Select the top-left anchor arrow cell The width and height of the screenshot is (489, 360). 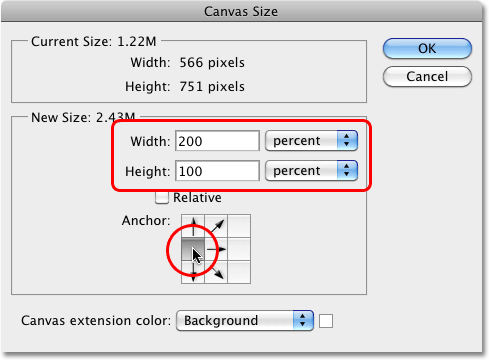[193, 226]
